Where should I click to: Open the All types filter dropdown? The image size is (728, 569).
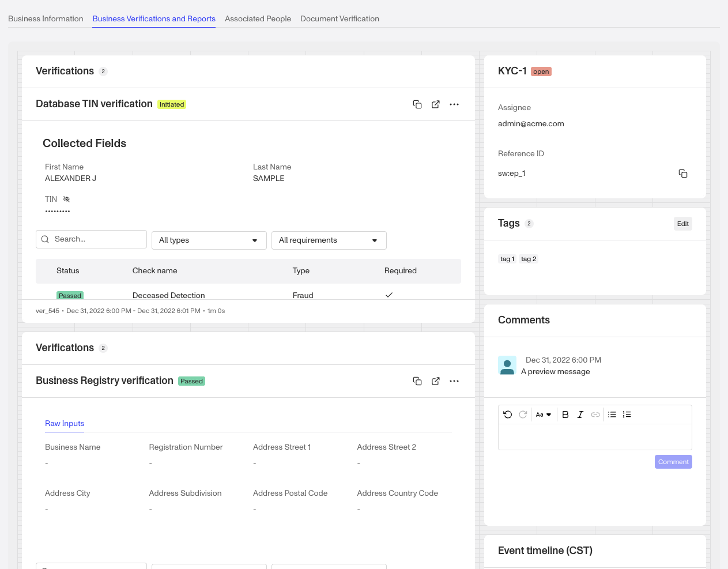click(x=209, y=240)
